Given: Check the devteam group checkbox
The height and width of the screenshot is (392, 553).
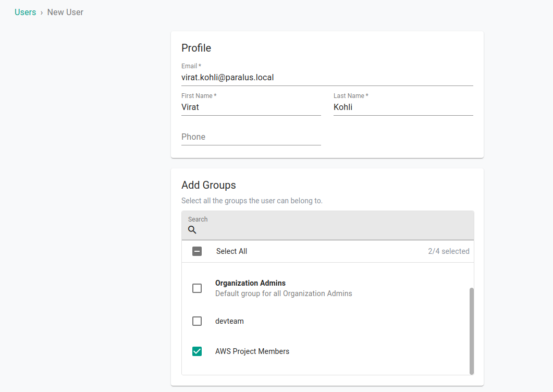Looking at the screenshot, I should click(x=197, y=321).
